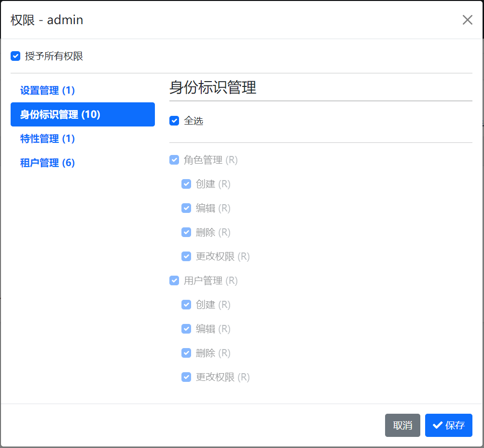Uncheck 删除 (R) under 用户管理
The height and width of the screenshot is (448, 484).
186,353
